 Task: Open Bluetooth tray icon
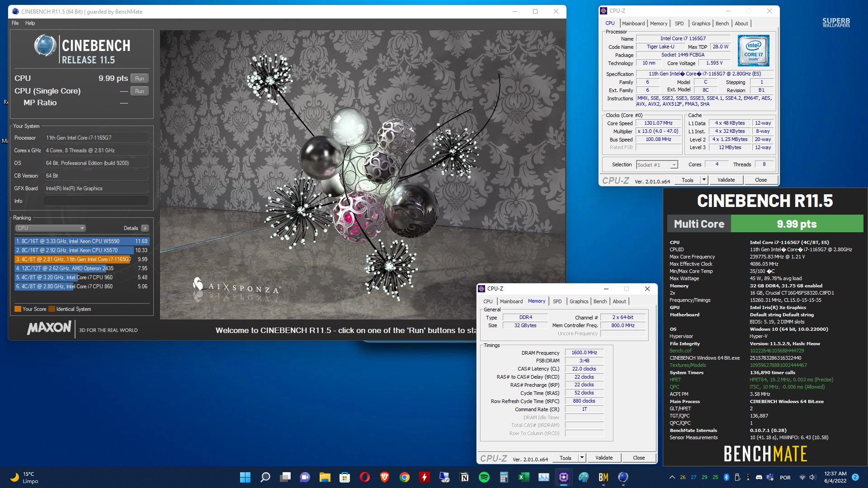726,477
